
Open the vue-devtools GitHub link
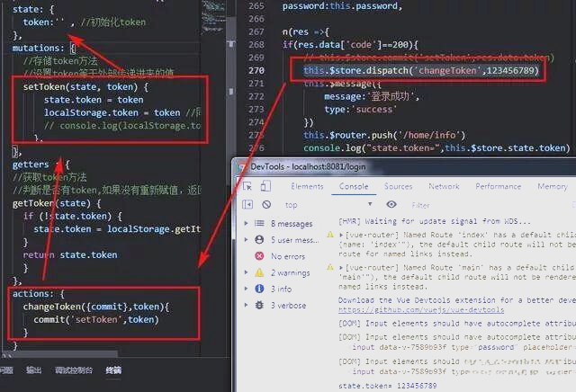pos(421,310)
